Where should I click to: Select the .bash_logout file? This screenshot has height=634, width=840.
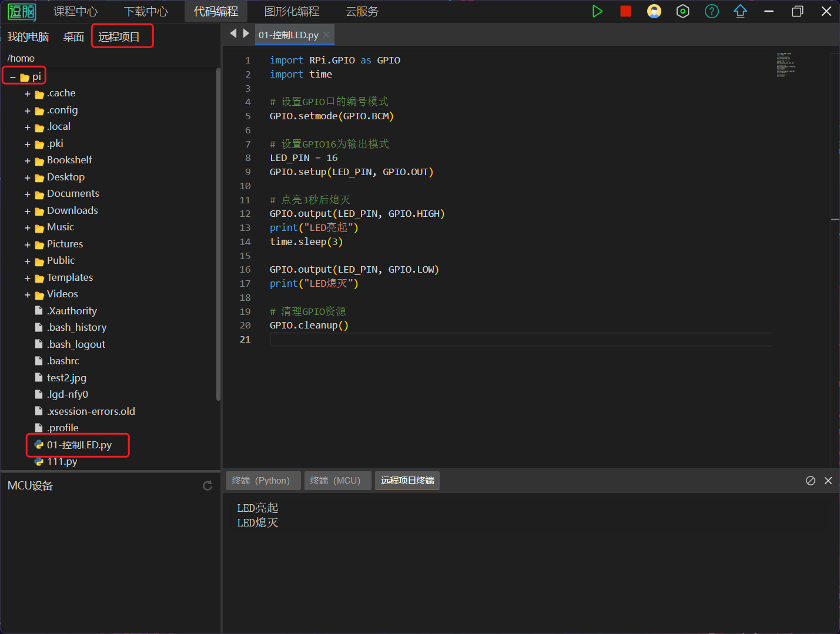click(76, 344)
